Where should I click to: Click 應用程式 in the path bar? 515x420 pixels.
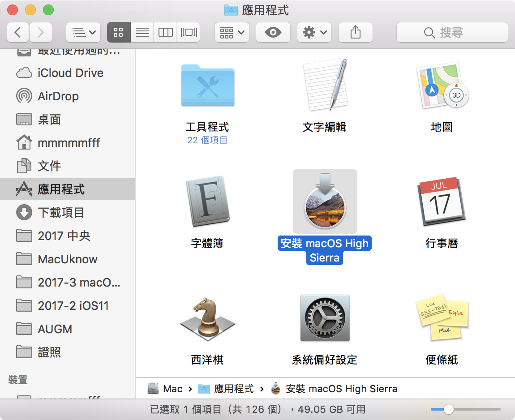click(x=226, y=389)
